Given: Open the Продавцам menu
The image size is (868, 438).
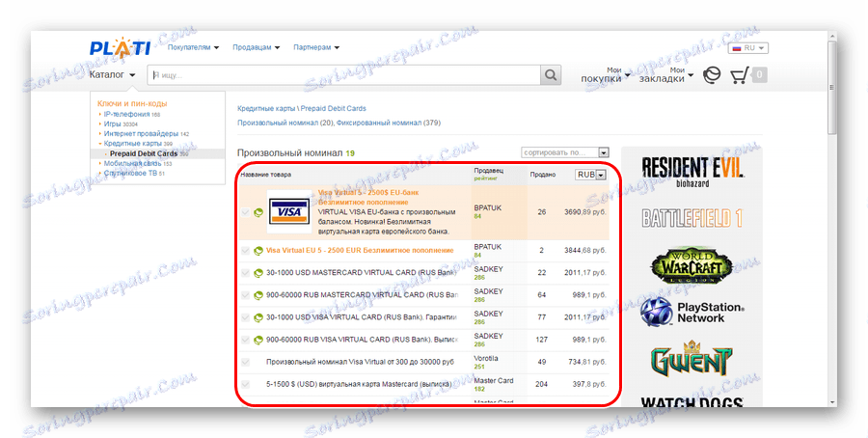Looking at the screenshot, I should click(x=257, y=47).
